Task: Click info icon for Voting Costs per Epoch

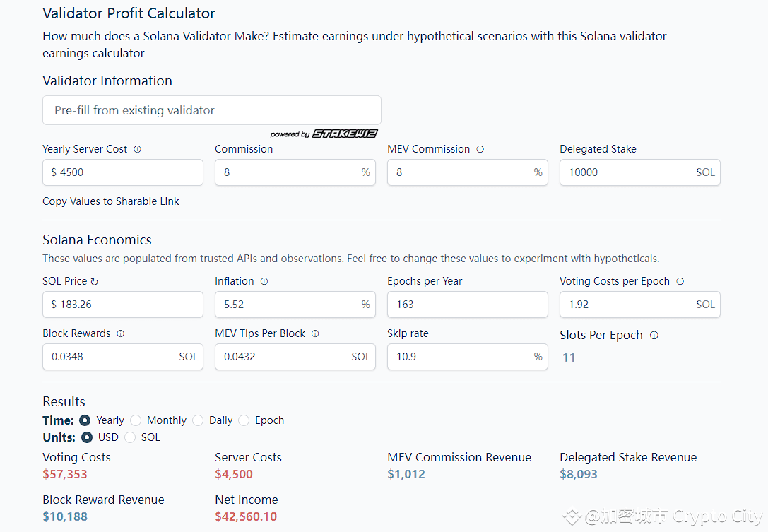Action: 680,281
